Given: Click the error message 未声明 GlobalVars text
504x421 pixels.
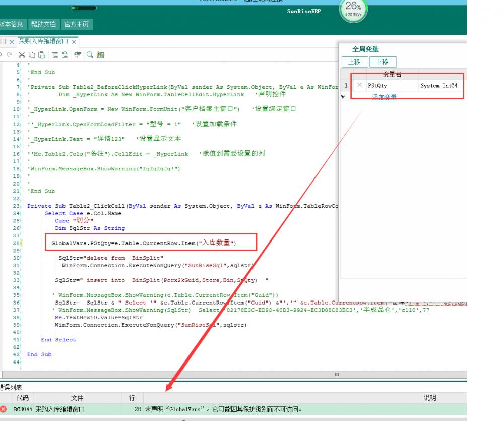Looking at the screenshot, I should pyautogui.click(x=223, y=409).
